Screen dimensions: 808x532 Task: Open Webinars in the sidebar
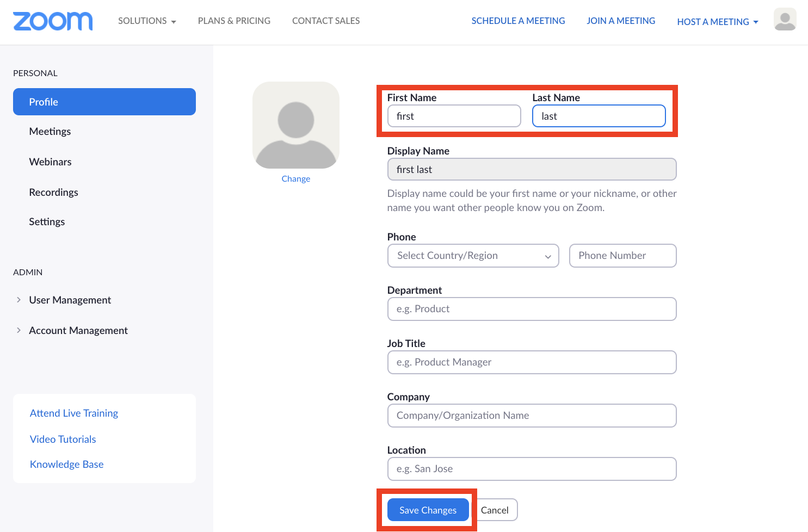point(50,162)
